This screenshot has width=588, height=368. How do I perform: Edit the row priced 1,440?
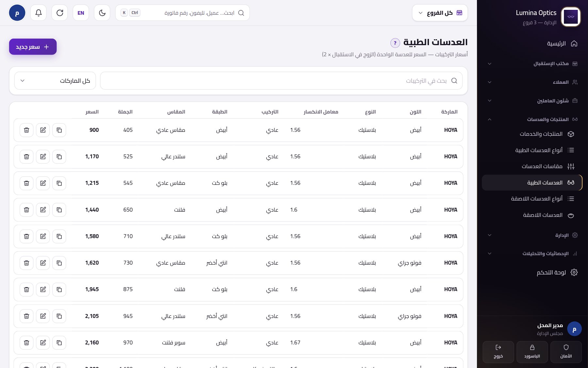(x=43, y=210)
